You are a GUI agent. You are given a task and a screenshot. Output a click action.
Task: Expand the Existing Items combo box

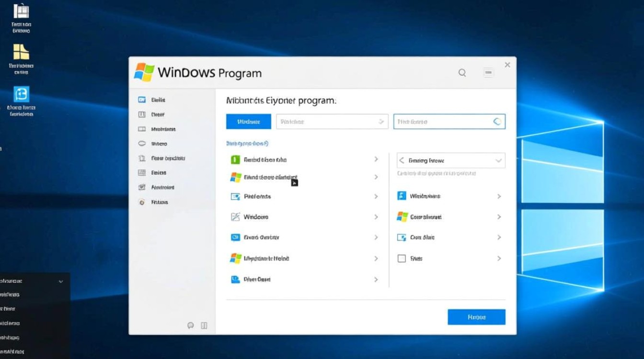pyautogui.click(x=450, y=160)
